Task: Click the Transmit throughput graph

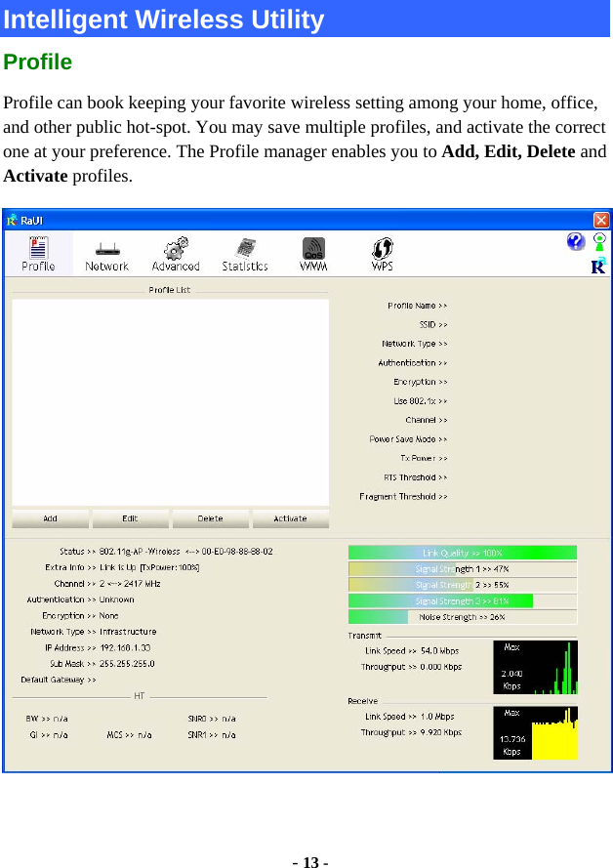Action: coord(536,667)
